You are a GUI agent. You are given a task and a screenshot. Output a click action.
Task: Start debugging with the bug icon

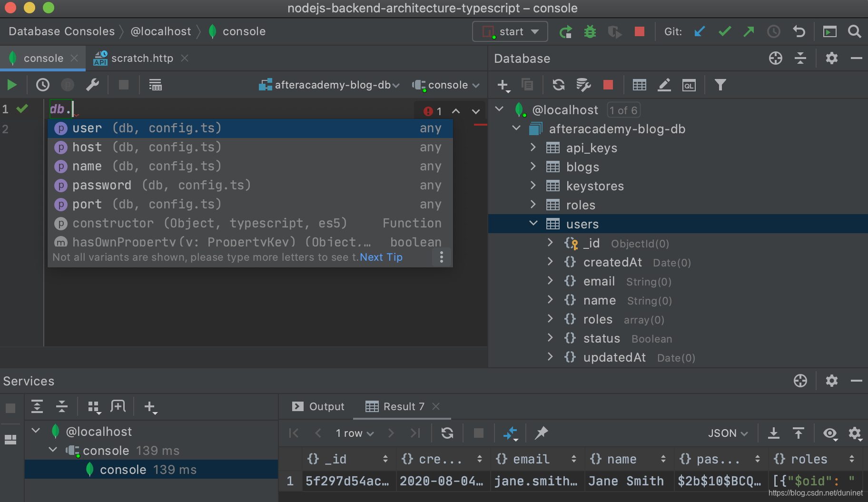(x=590, y=31)
